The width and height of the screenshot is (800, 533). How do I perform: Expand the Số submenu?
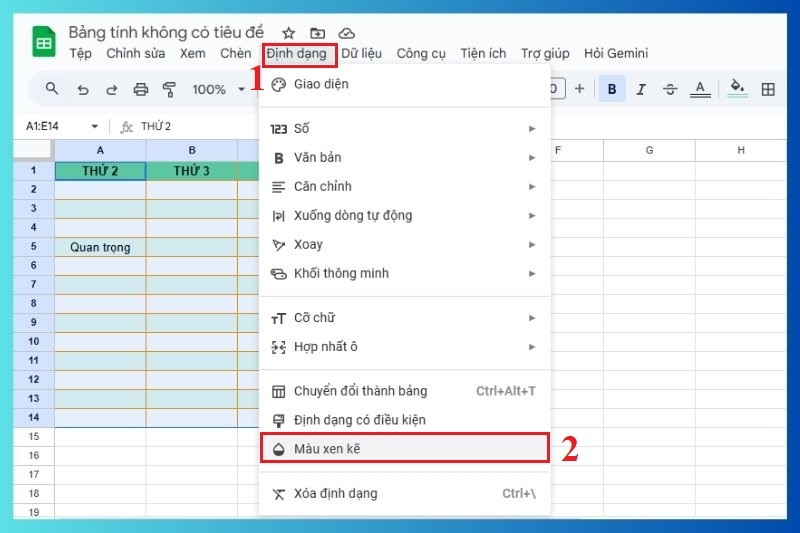pyautogui.click(x=405, y=129)
